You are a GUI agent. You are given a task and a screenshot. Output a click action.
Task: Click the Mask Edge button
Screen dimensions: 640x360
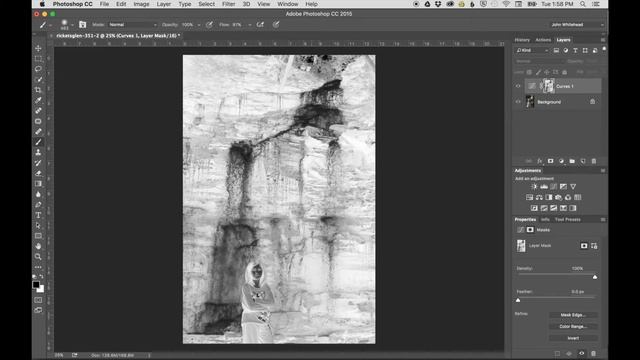[573, 315]
